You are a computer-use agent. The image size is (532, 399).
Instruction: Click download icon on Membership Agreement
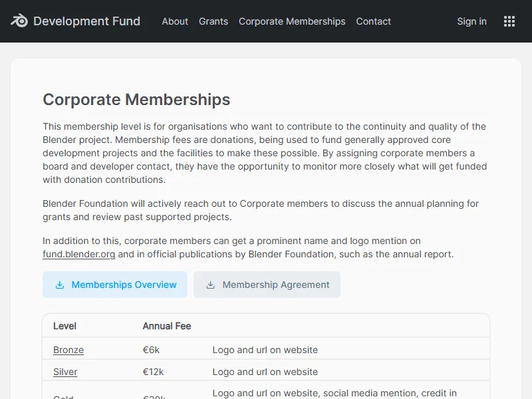coord(211,285)
